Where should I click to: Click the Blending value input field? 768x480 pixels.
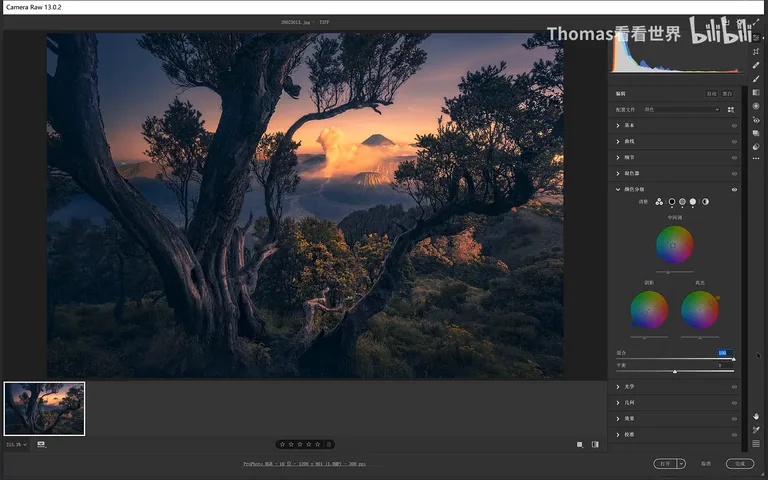(725, 353)
